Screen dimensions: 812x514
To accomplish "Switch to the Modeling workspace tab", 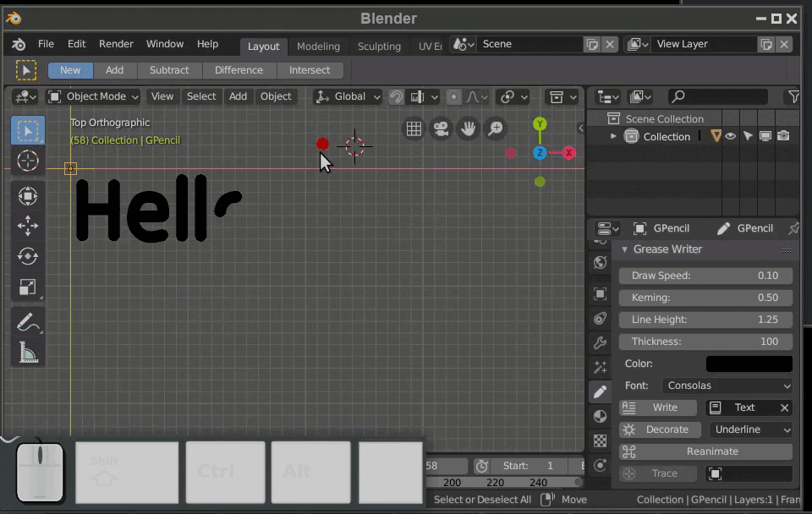I will coord(318,46).
